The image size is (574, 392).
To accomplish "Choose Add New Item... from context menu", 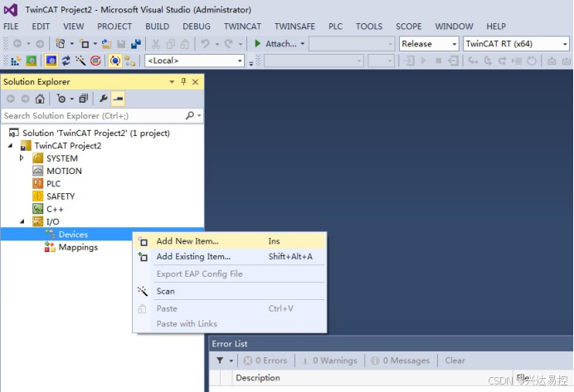I will [x=230, y=241].
